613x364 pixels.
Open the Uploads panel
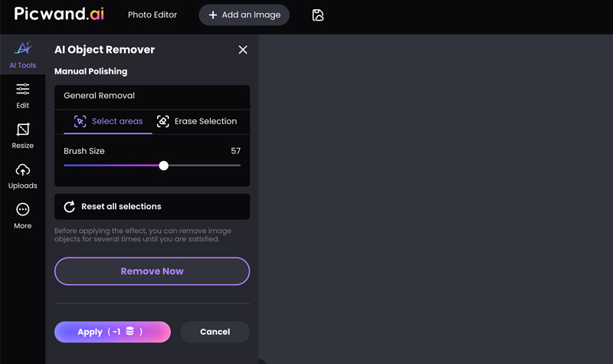tap(23, 176)
